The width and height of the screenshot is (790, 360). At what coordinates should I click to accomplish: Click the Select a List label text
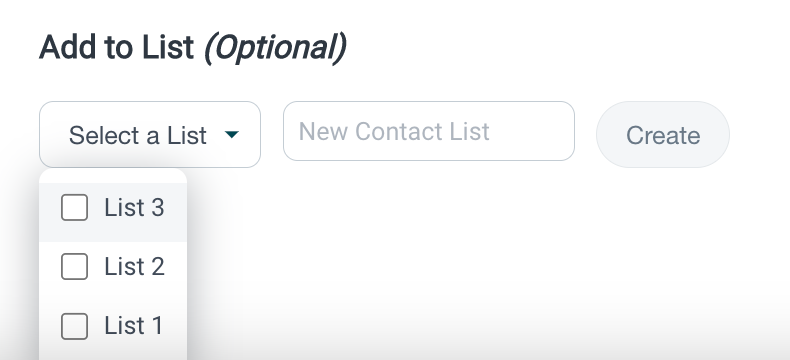(138, 135)
